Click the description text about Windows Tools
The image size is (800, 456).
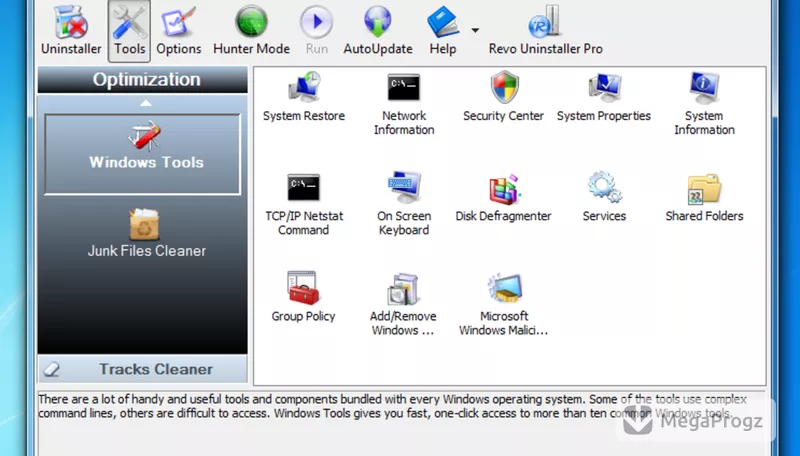(393, 406)
